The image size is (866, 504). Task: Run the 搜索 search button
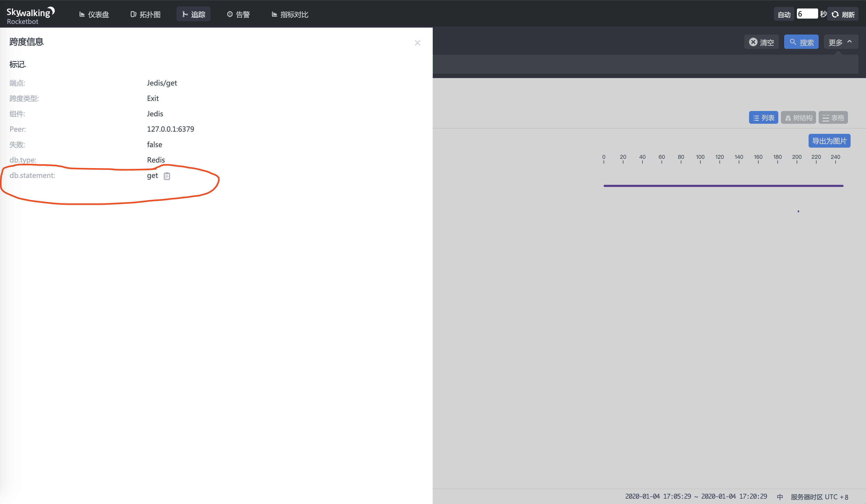(801, 42)
